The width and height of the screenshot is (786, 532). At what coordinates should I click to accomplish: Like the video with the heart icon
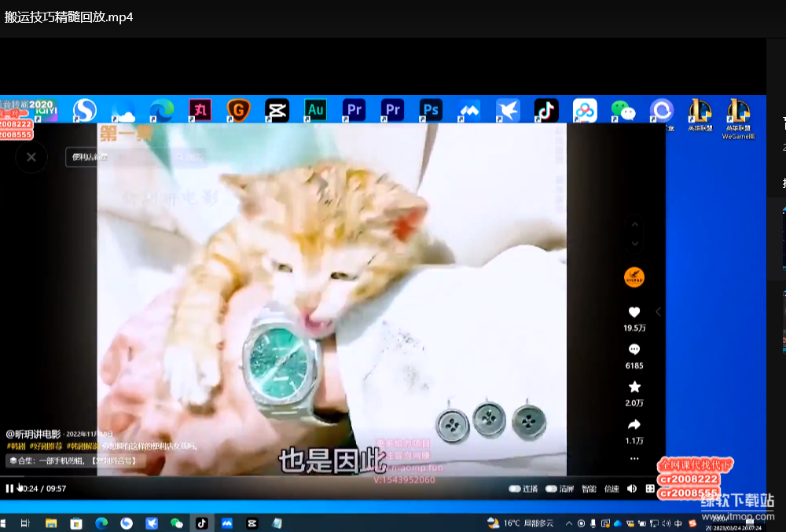tap(634, 312)
